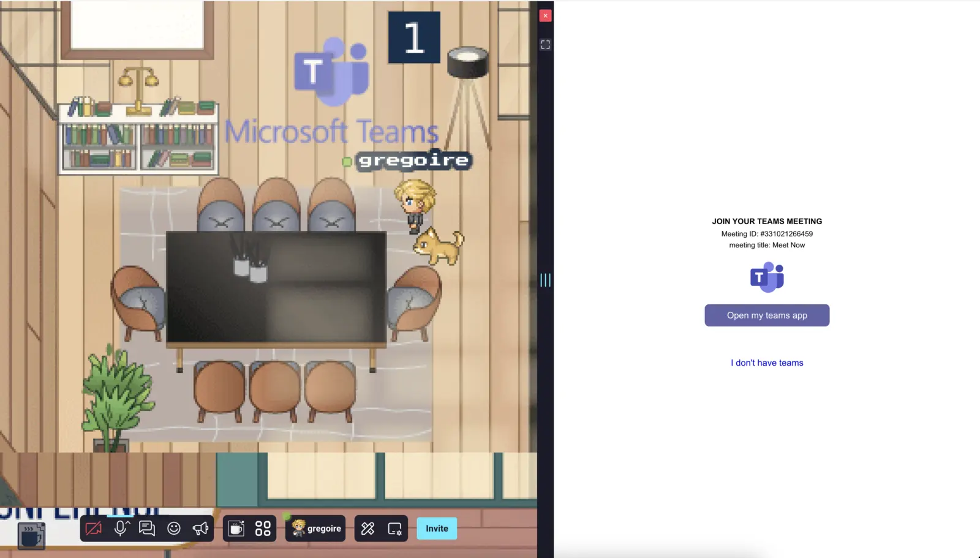Click the blue coffee mug tile at bottom-left
The width and height of the screenshot is (980, 558).
click(x=31, y=536)
